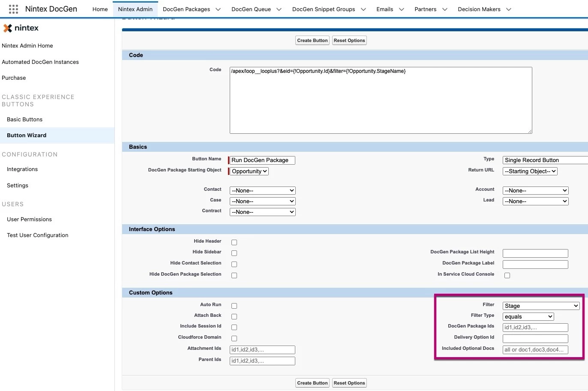Screen dimensions: 588x391
Task: Open the Purchase page link
Action: point(14,78)
